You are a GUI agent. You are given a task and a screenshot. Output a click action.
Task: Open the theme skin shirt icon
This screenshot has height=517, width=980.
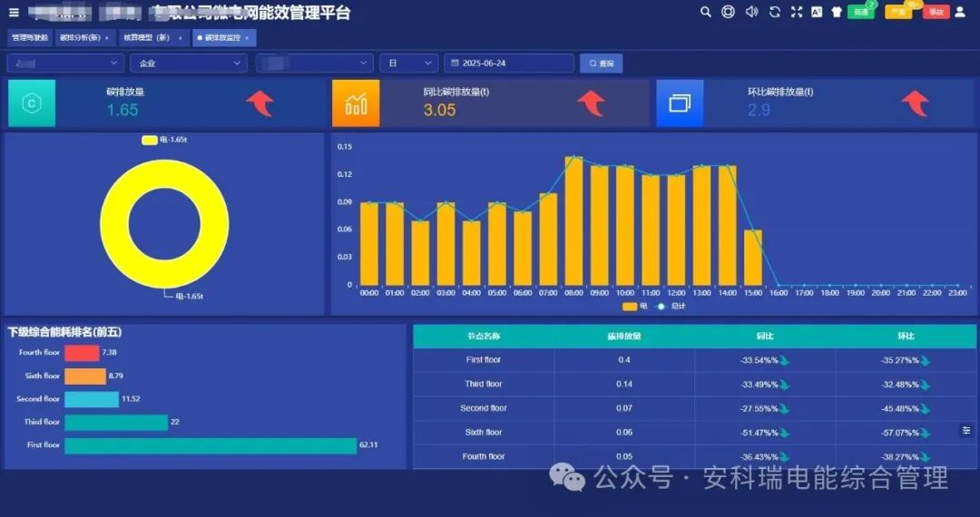[837, 12]
